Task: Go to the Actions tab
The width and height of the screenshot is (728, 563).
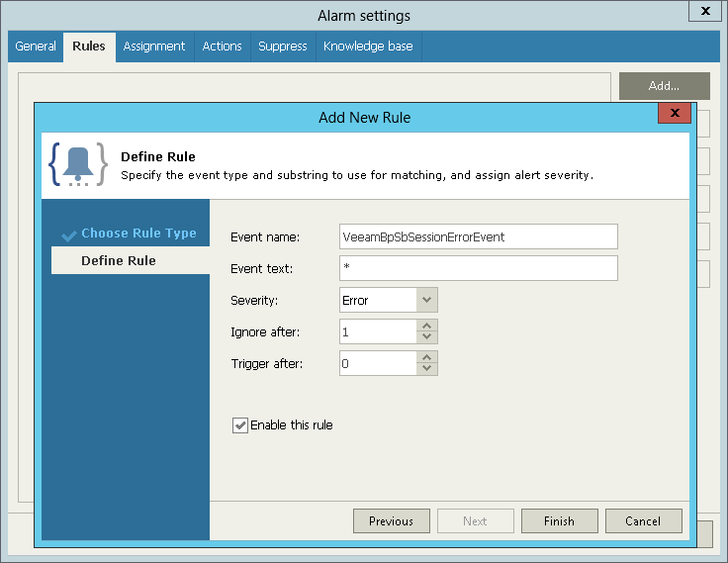Action: click(x=222, y=46)
